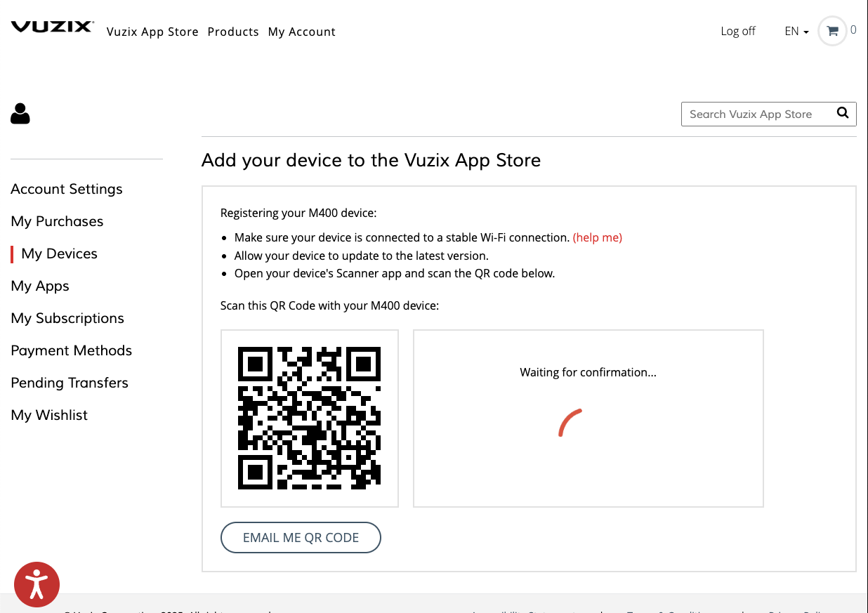Image resolution: width=868 pixels, height=613 pixels.
Task: Click the Waiting for confirmation spinner
Action: 570,422
